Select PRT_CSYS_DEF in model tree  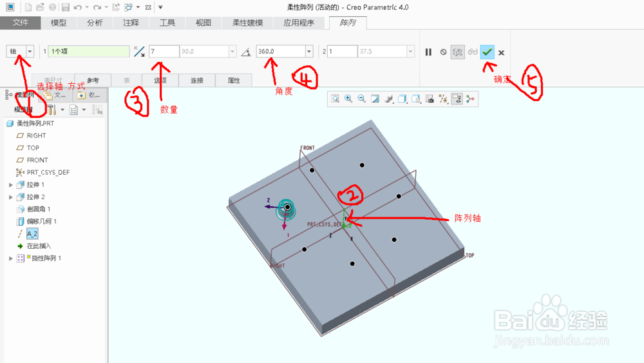pyautogui.click(x=48, y=173)
